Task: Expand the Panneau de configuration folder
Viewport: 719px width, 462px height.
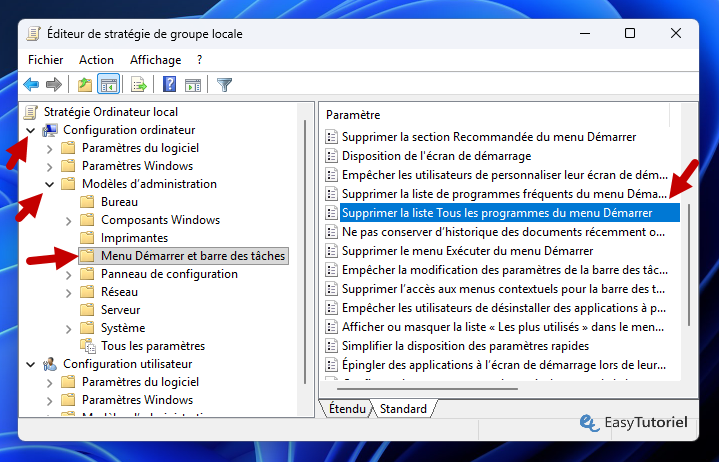Action: (x=68, y=275)
